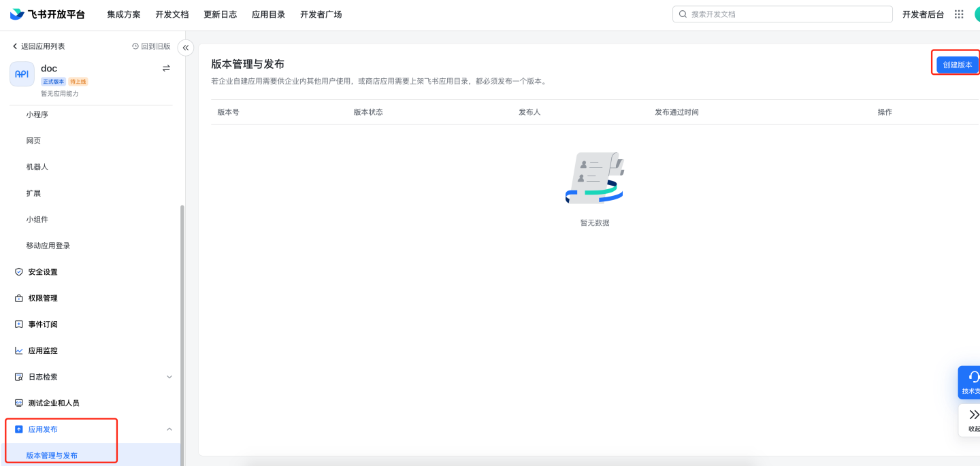Collapse the 应用发布 section chevron
This screenshot has width=980, height=466.
(x=169, y=429)
